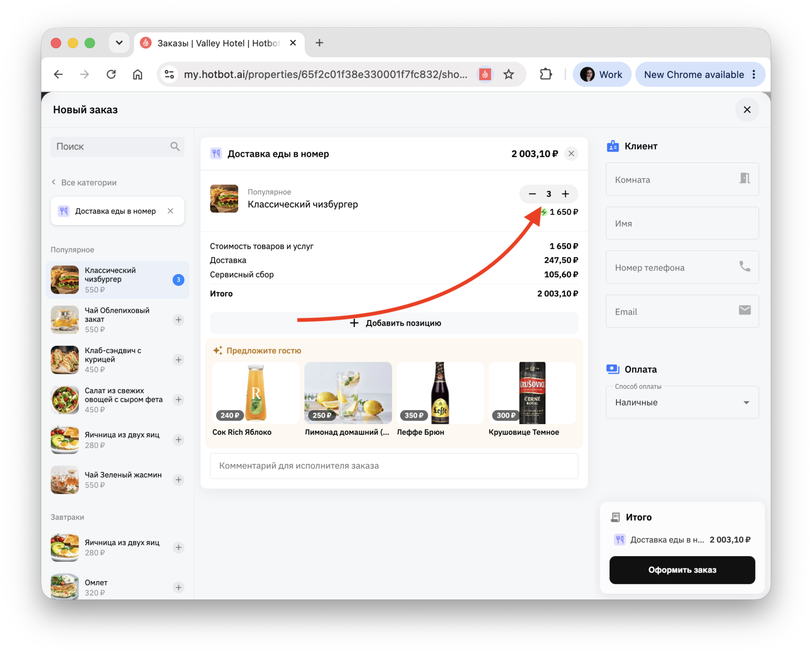
Task: Click the Клаб-сэндвич с курицей thumbnail
Action: (65, 360)
